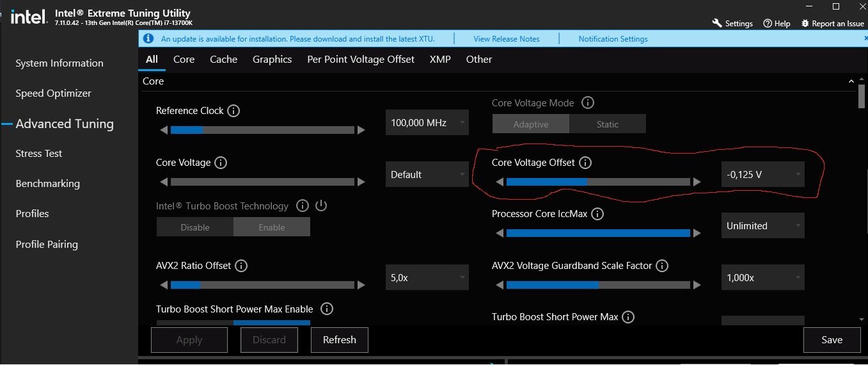Set Turbo Boost Technology to Enable

[272, 227]
